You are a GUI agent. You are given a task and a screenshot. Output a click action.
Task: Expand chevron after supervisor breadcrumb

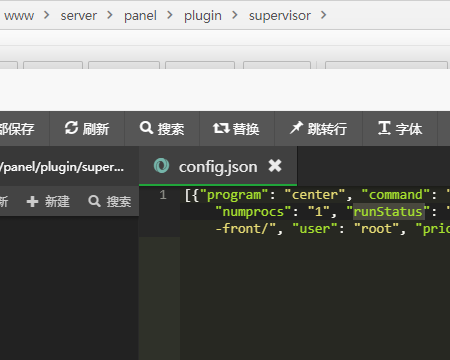pyautogui.click(x=324, y=15)
